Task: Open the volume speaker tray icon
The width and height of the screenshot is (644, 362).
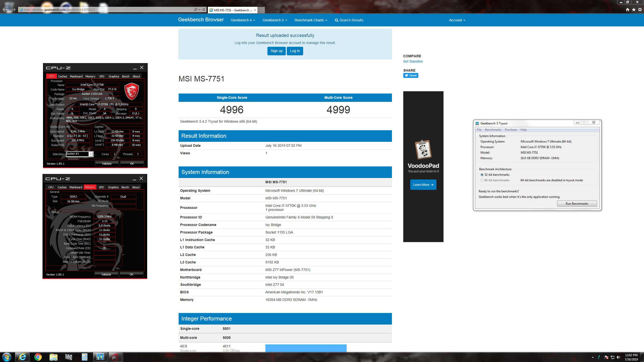Action: click(x=619, y=357)
